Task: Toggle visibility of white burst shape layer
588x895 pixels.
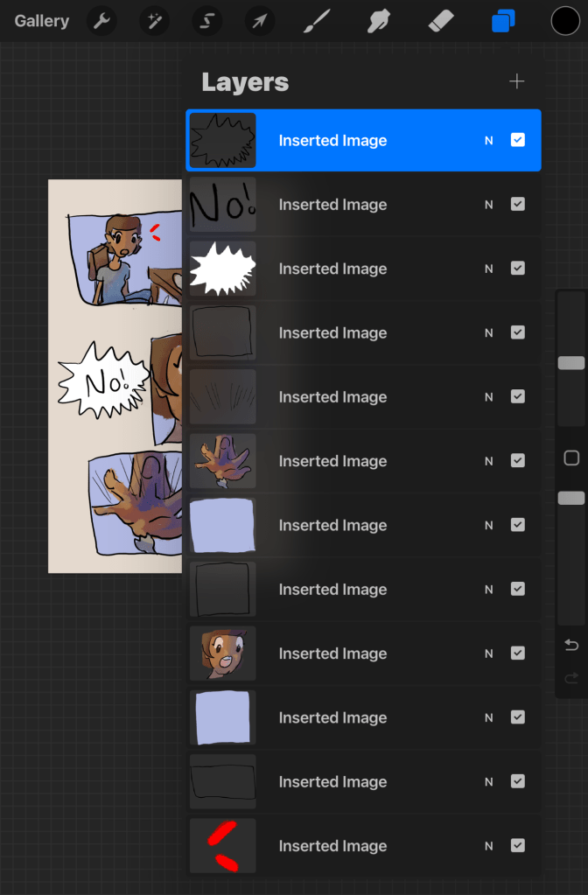Action: [x=517, y=269]
